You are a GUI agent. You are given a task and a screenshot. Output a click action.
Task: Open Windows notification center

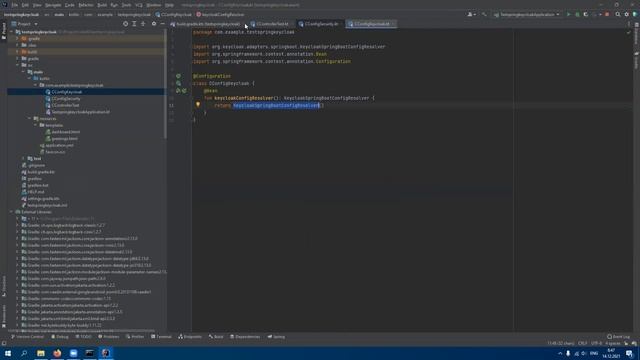[x=630, y=353]
